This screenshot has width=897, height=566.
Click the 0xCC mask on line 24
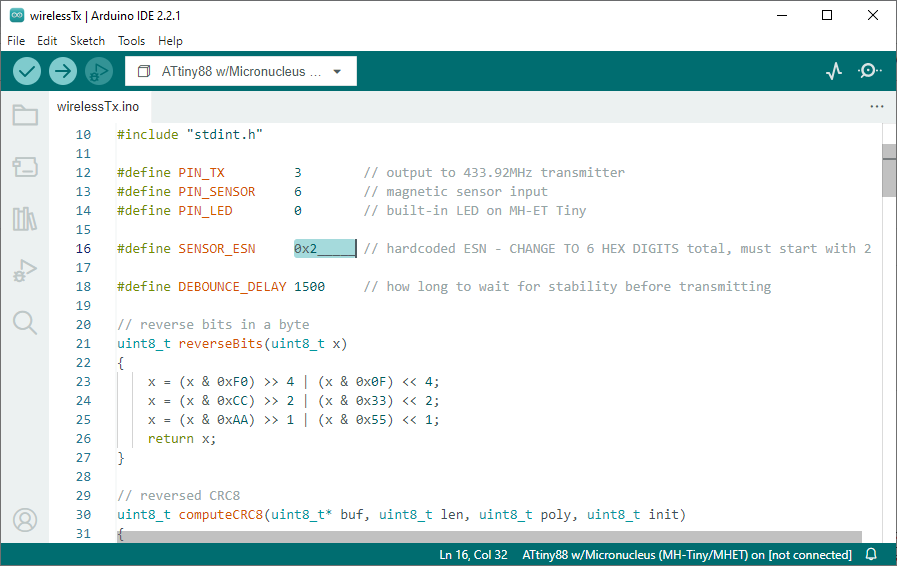232,401
